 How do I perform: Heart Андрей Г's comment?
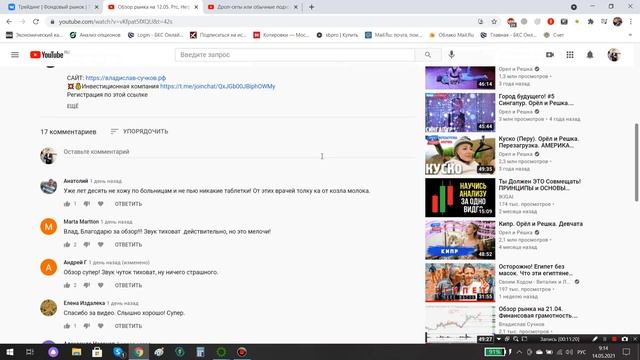[100, 285]
